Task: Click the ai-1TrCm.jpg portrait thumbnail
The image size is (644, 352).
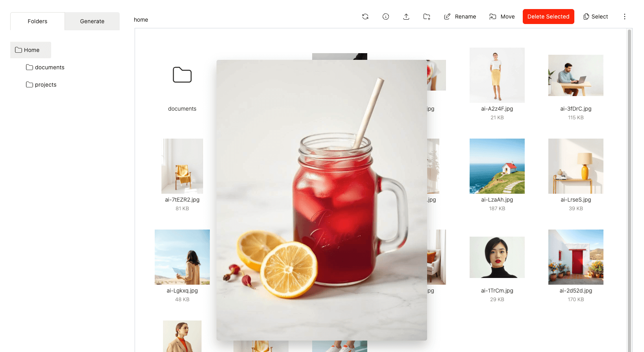Action: [x=497, y=257]
